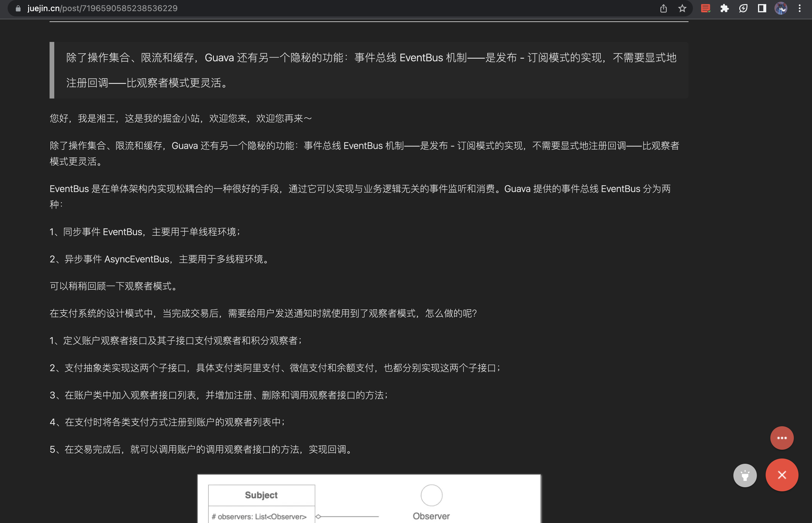This screenshot has width=812, height=523.
Task: Bookmark this article with the star icon
Action: pos(682,8)
